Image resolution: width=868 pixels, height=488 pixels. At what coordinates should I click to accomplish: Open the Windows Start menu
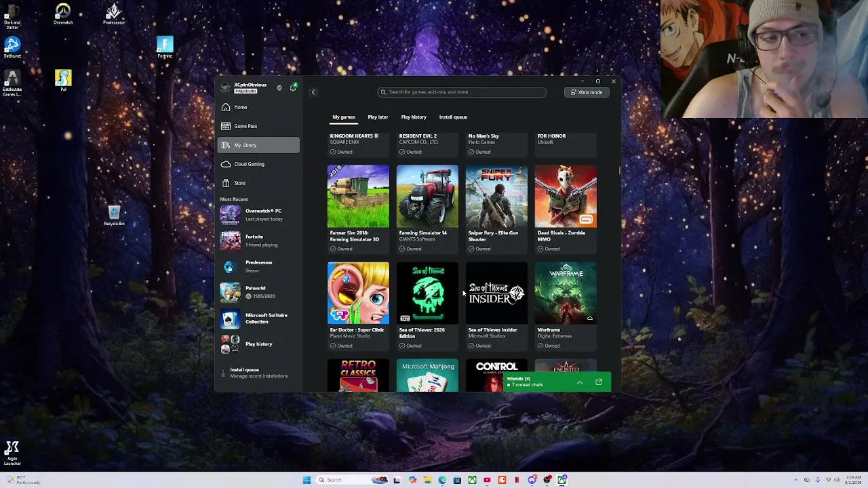coord(307,480)
